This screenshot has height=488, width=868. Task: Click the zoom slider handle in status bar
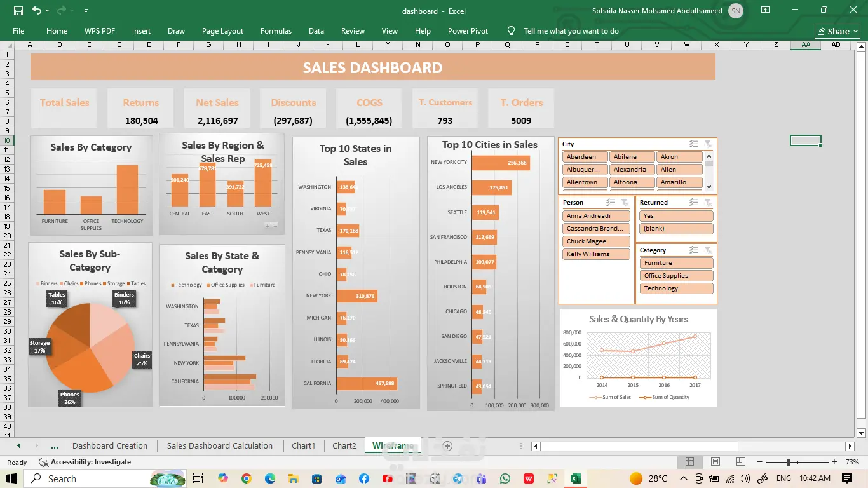(x=789, y=462)
